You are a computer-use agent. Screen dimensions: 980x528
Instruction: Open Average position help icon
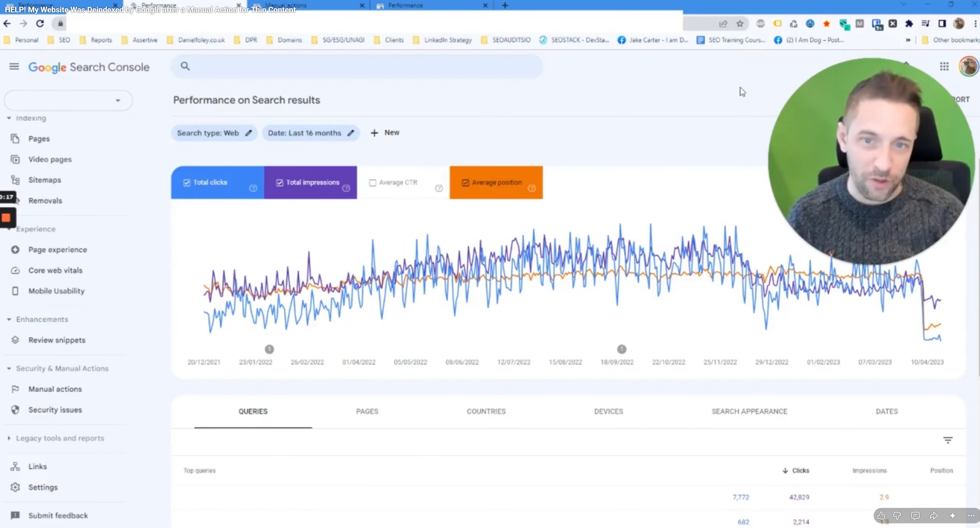coord(532,188)
